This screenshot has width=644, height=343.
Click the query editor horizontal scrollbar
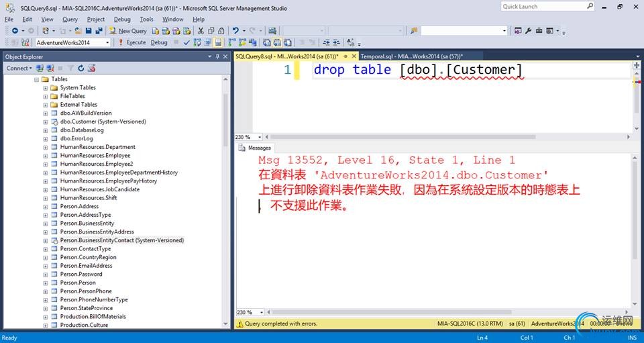(402, 137)
